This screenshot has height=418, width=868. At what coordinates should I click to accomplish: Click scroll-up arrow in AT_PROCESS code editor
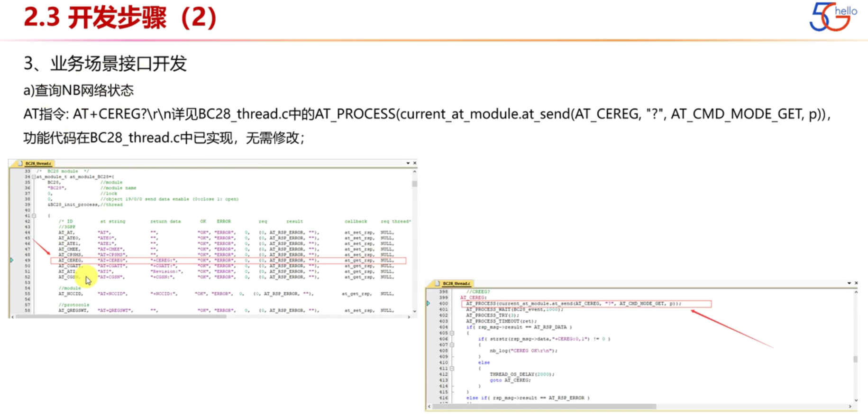(x=856, y=292)
